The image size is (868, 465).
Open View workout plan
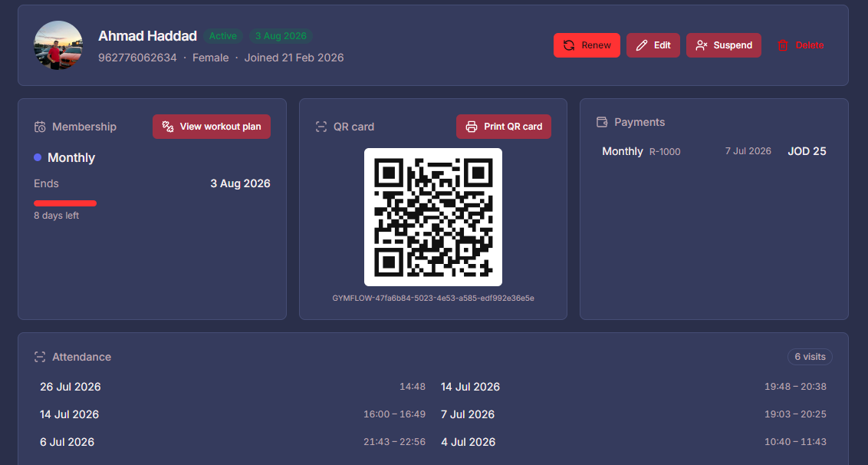pyautogui.click(x=212, y=127)
